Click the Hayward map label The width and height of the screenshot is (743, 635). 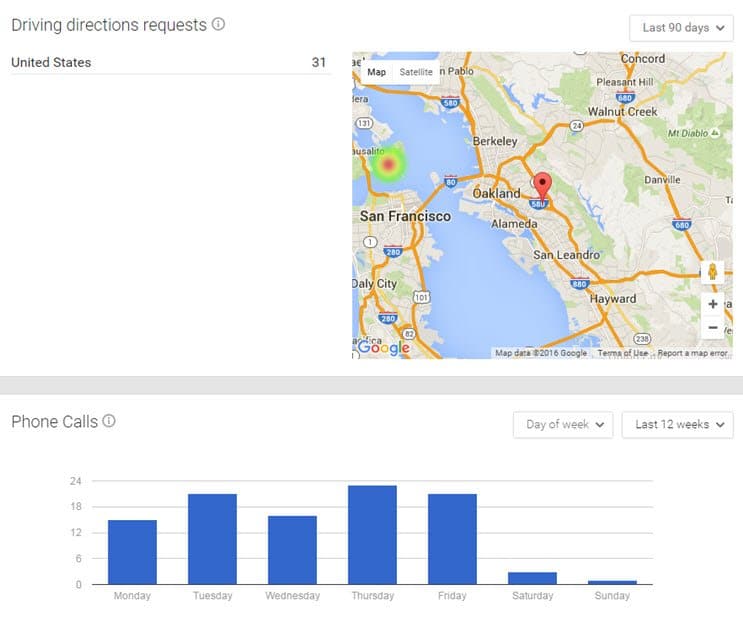click(613, 299)
